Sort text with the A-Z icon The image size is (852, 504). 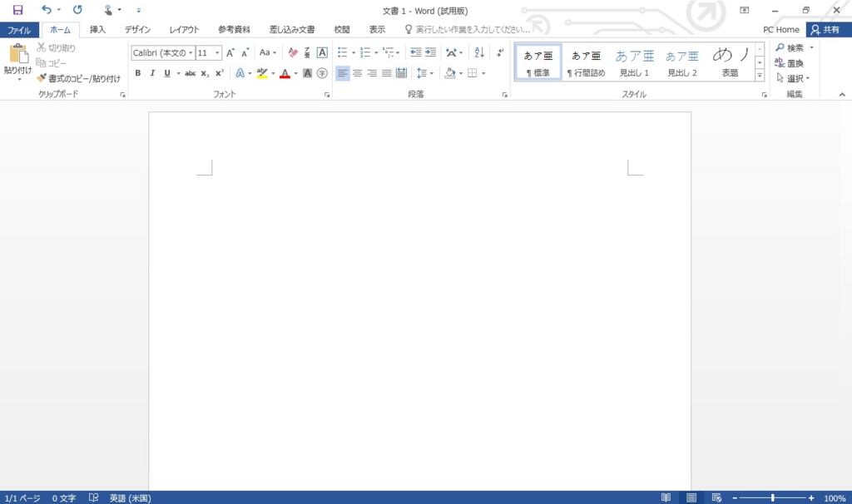(x=479, y=52)
